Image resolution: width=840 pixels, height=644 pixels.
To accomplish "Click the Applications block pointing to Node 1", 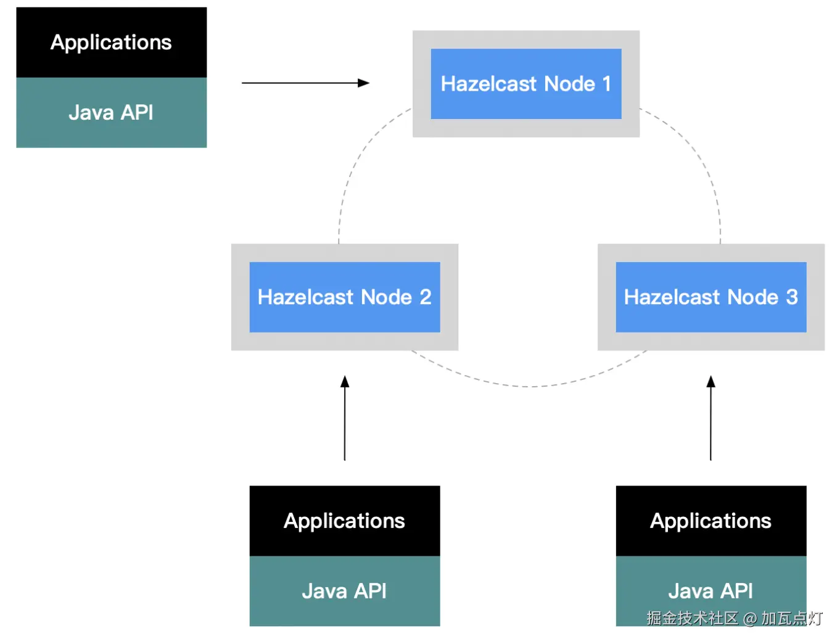I will 112,43.
